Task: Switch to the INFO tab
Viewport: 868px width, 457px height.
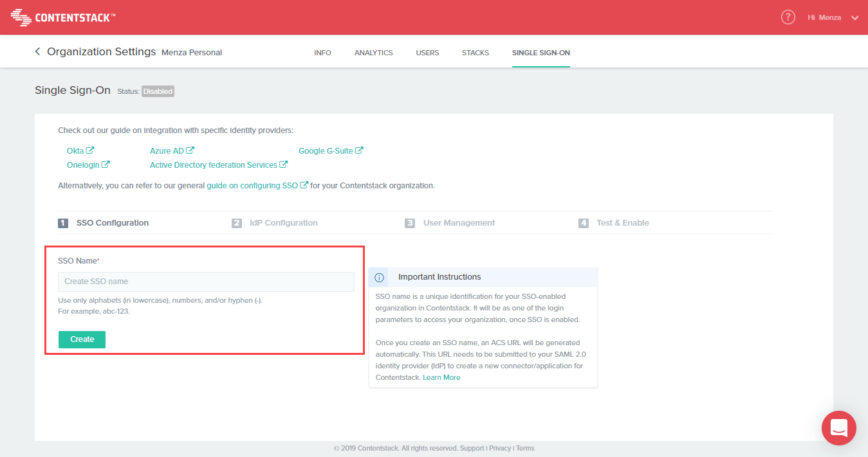Action: tap(322, 53)
